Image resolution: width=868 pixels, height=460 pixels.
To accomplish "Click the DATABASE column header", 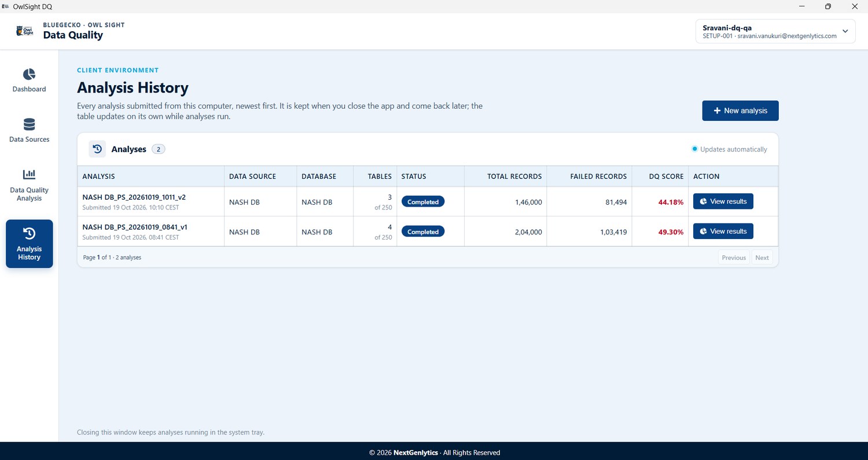I will (319, 176).
